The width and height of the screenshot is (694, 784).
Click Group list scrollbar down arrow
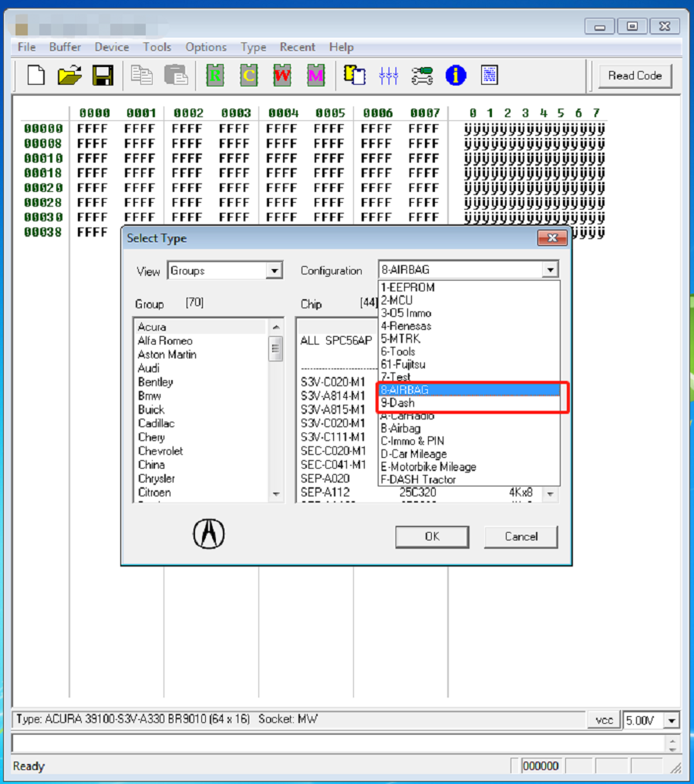[276, 494]
